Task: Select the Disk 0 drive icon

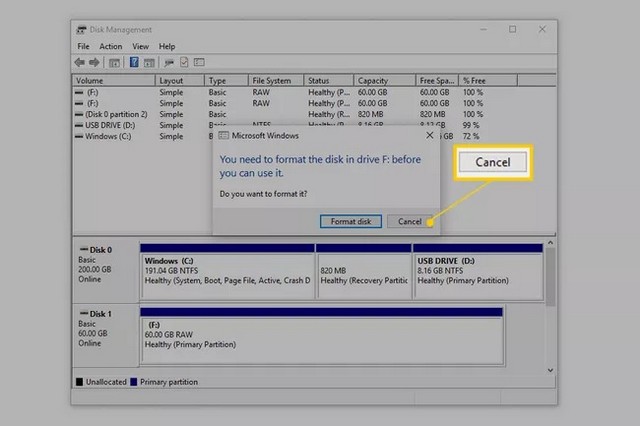Action: 84,249
